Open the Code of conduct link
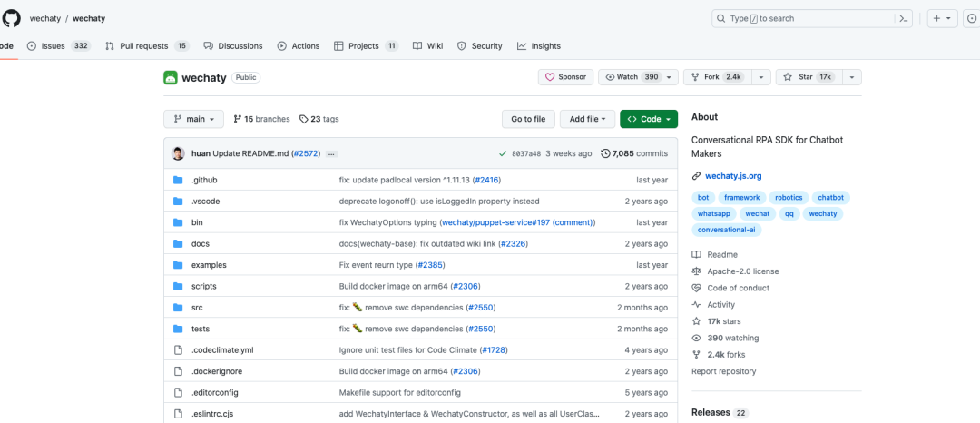This screenshot has height=423, width=980. [730, 288]
